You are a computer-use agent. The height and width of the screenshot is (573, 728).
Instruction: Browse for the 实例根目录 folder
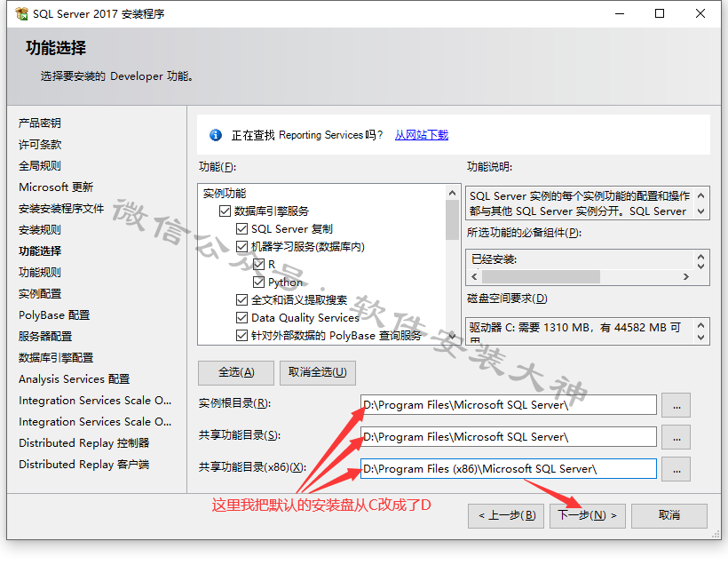click(x=676, y=405)
